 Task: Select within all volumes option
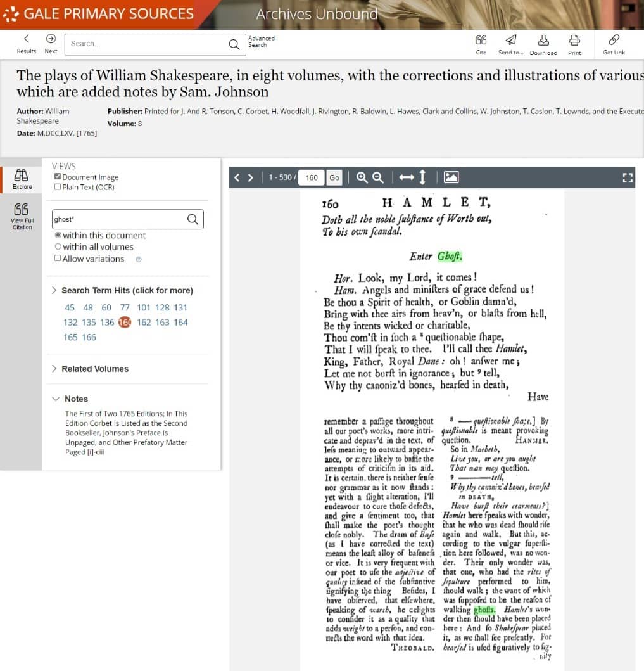(58, 246)
